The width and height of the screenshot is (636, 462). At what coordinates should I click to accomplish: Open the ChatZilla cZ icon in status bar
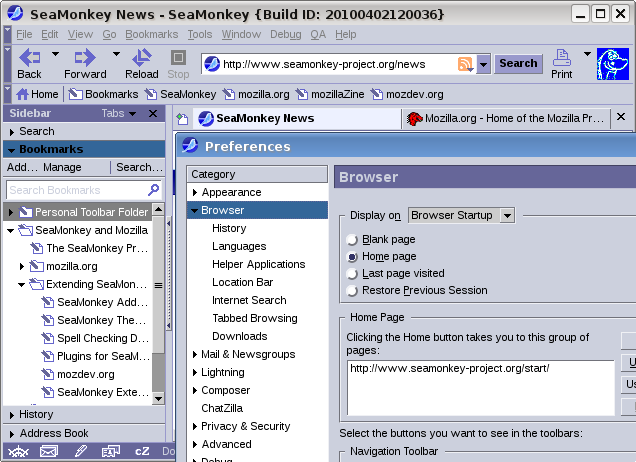[142, 451]
